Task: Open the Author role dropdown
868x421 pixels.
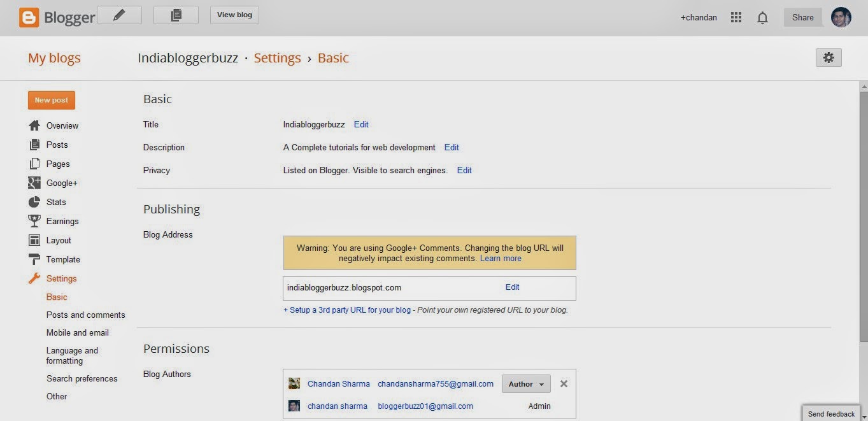Action: tap(526, 384)
